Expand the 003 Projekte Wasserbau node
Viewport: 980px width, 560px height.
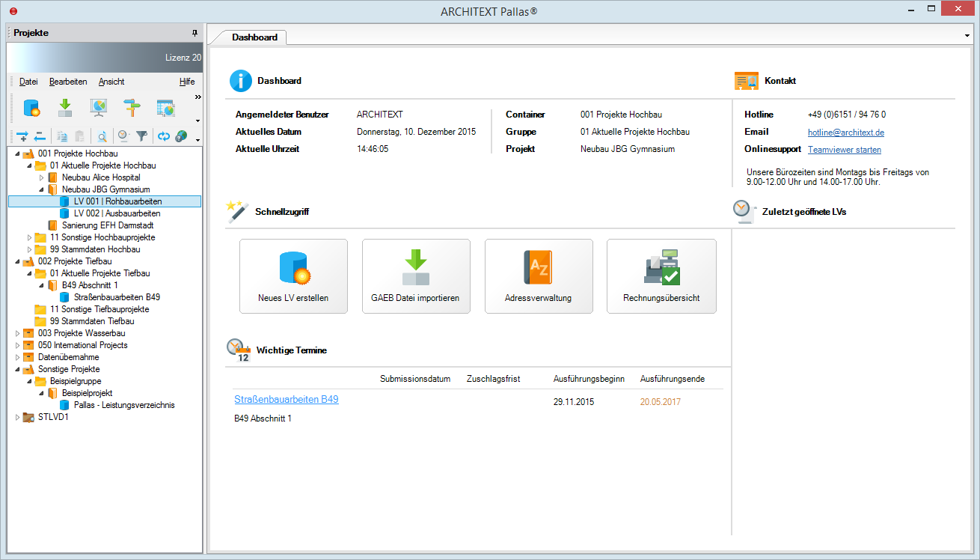(x=18, y=333)
